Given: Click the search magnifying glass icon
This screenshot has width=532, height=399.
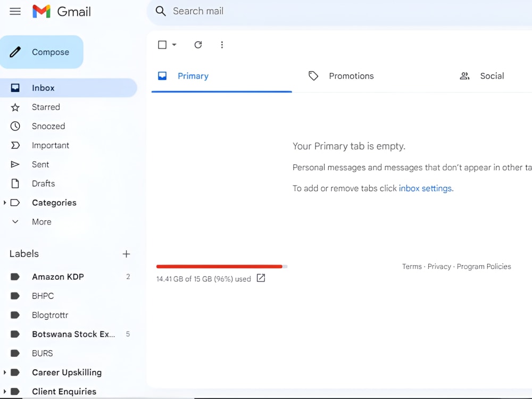Looking at the screenshot, I should (x=160, y=11).
